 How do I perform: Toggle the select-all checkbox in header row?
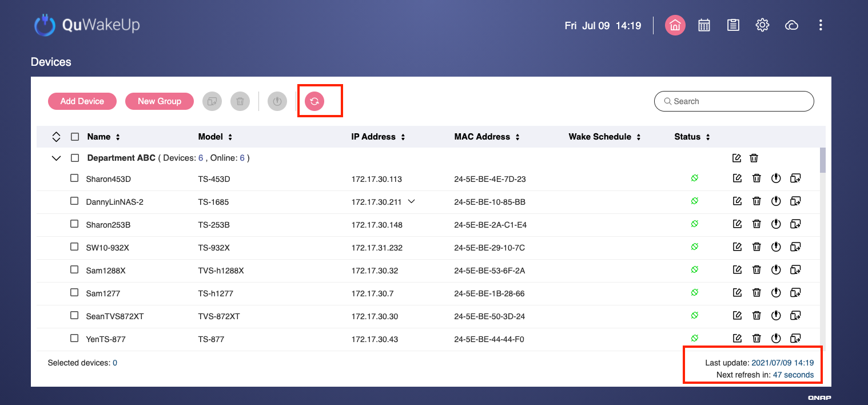coord(74,137)
